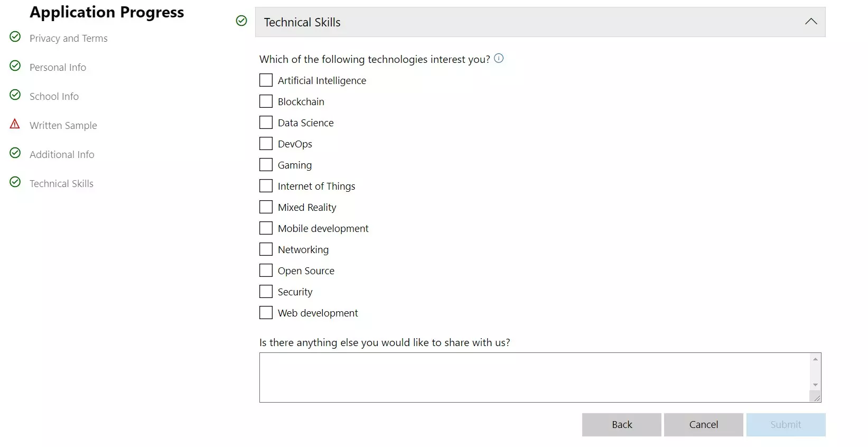Collapse the Technical Skills section chevron
868x447 pixels.
click(811, 22)
